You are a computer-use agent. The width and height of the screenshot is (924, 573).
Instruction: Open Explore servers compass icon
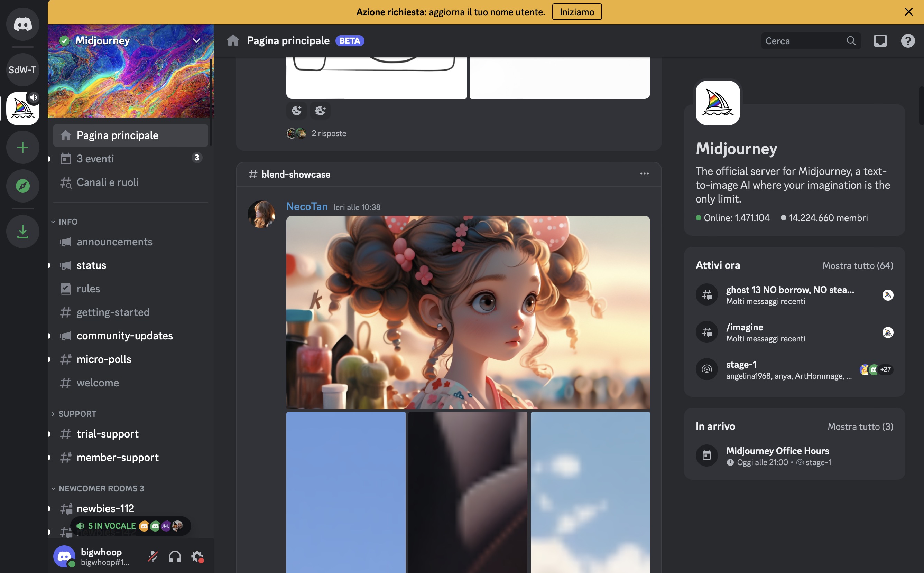click(x=23, y=186)
